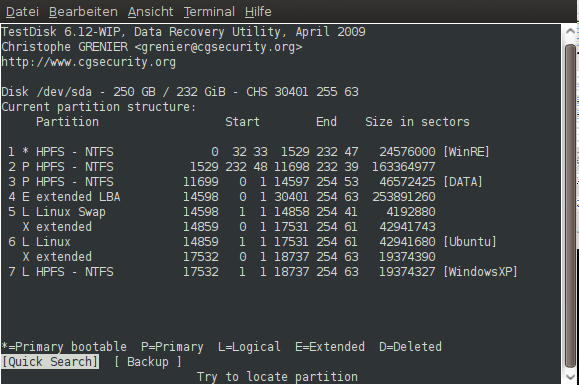This screenshot has height=385, width=579.
Task: Click the scrollbar down arrow
Action: [x=570, y=377]
